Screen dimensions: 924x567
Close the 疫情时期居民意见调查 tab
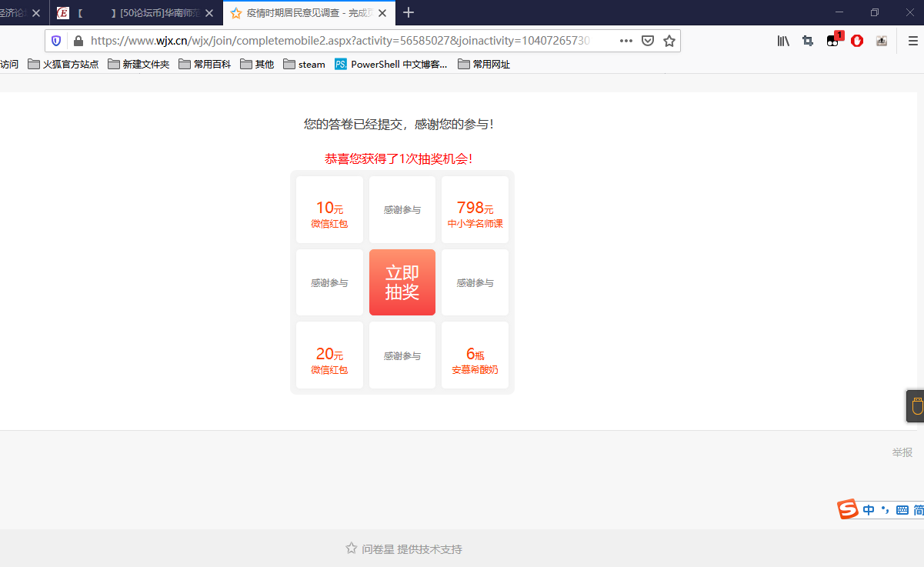pyautogui.click(x=384, y=13)
